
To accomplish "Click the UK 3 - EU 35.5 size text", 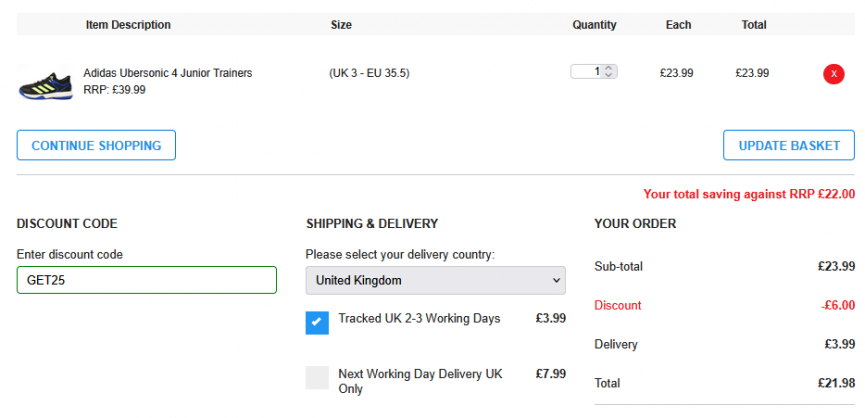I will [x=369, y=73].
